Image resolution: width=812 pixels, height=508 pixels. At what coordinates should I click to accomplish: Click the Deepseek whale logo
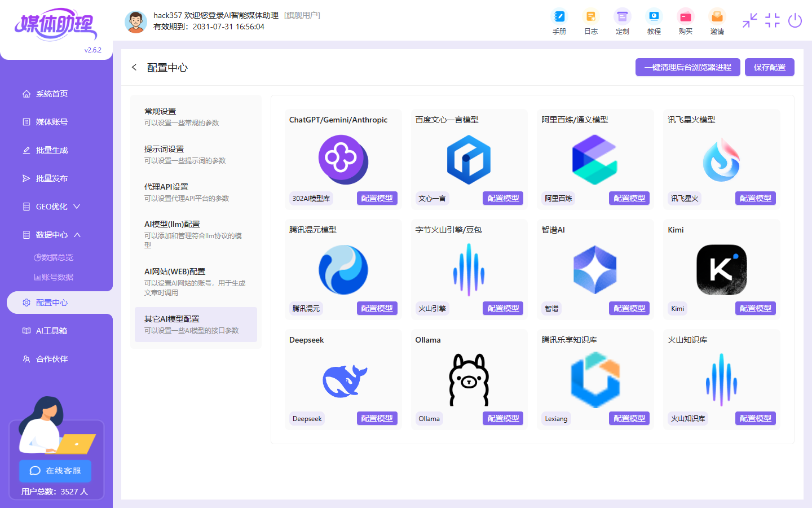tap(345, 380)
